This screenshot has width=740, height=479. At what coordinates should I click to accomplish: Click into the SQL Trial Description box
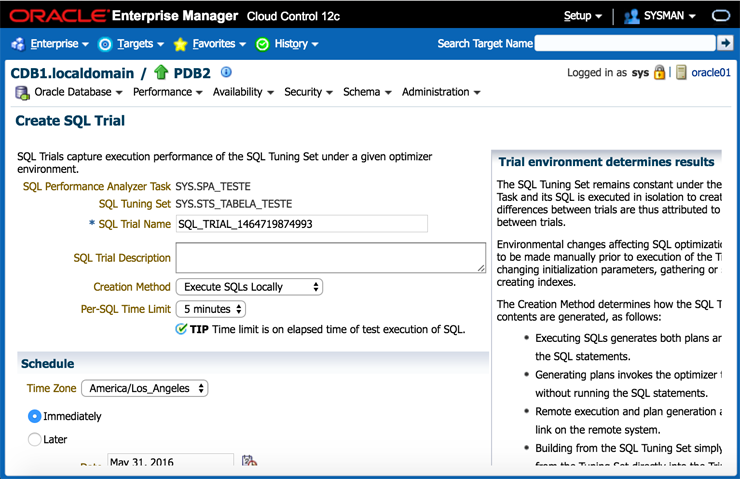(330, 258)
